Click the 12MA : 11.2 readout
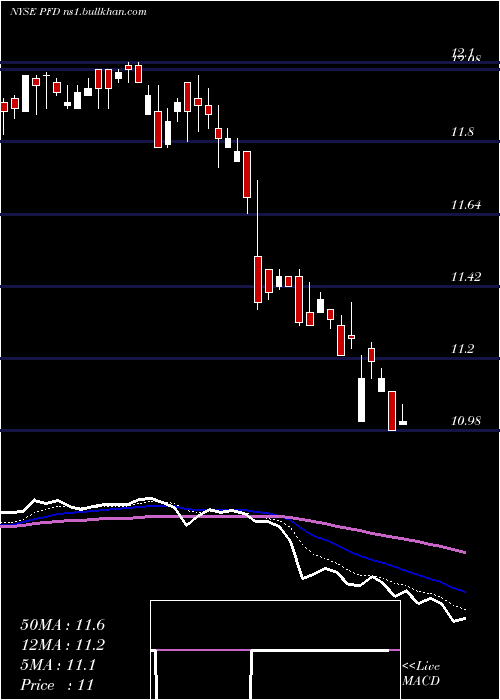500x700 pixels. click(x=63, y=645)
